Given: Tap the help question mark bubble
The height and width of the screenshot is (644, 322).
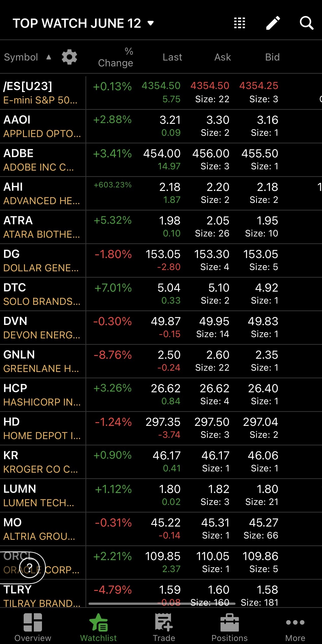Looking at the screenshot, I should [x=30, y=567].
